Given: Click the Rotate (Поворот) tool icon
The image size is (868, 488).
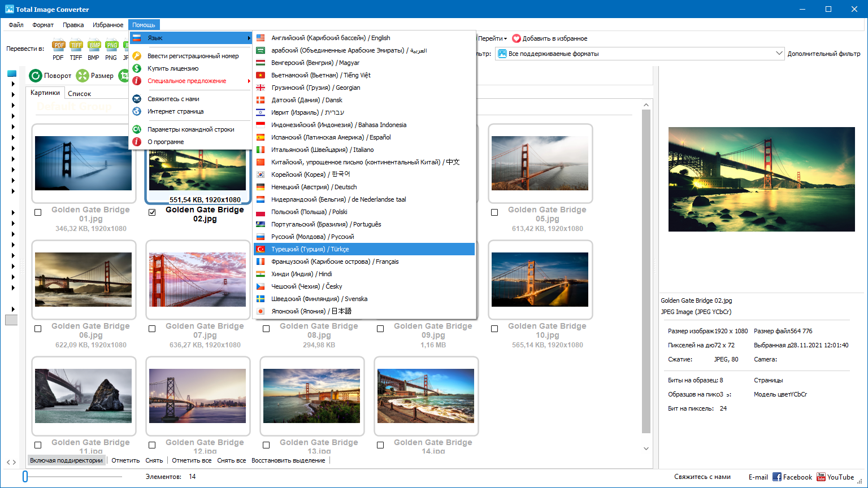Looking at the screenshot, I should [x=36, y=76].
